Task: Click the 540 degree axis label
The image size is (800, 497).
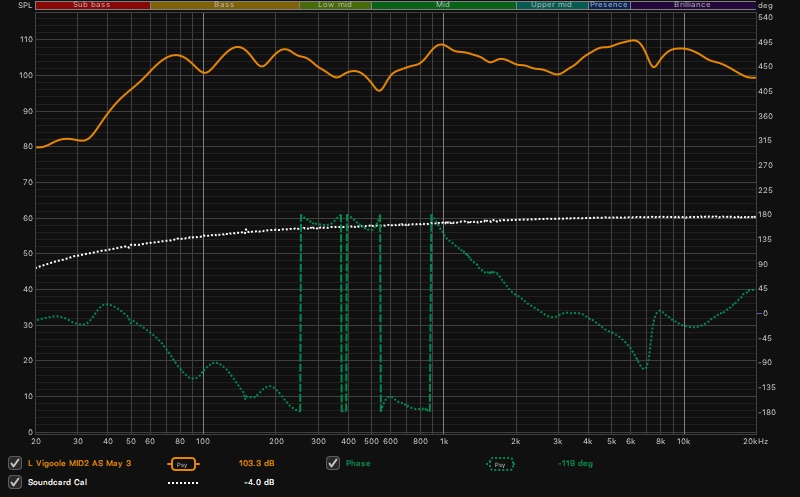Action: pos(765,17)
